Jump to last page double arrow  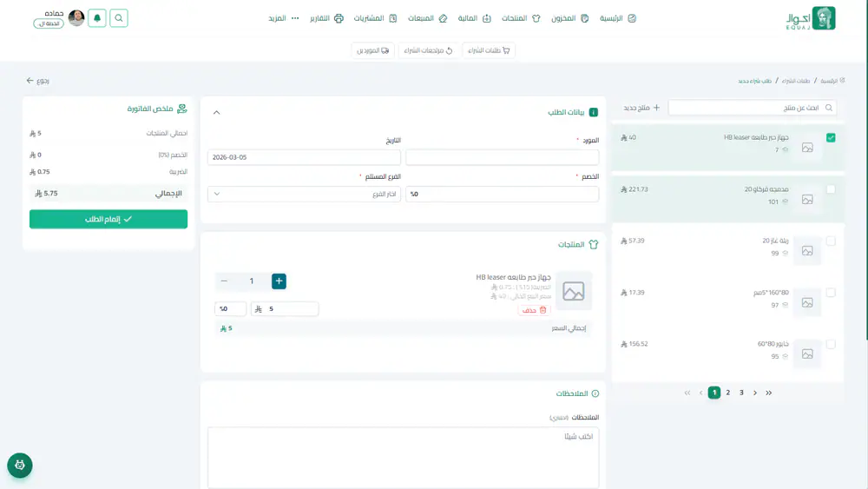tap(769, 393)
